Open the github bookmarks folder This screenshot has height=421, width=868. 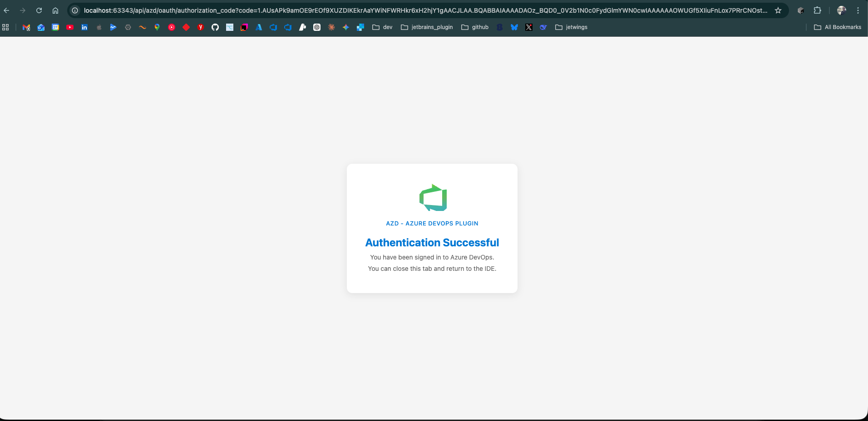[x=475, y=27]
